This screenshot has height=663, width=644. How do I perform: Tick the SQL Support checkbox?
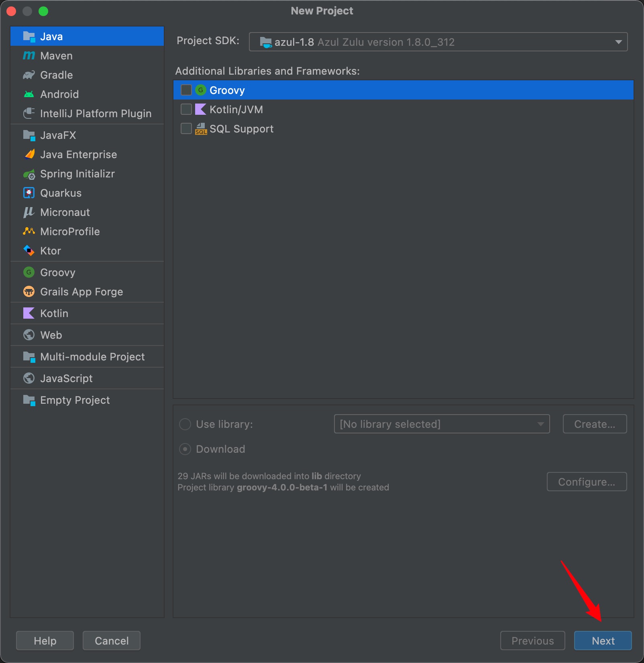tap(186, 128)
